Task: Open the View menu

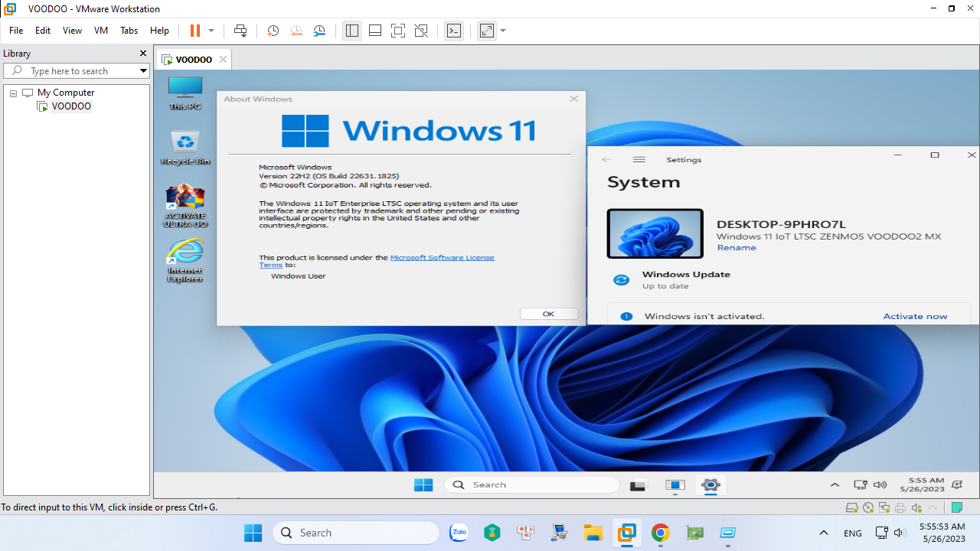Action: (72, 31)
